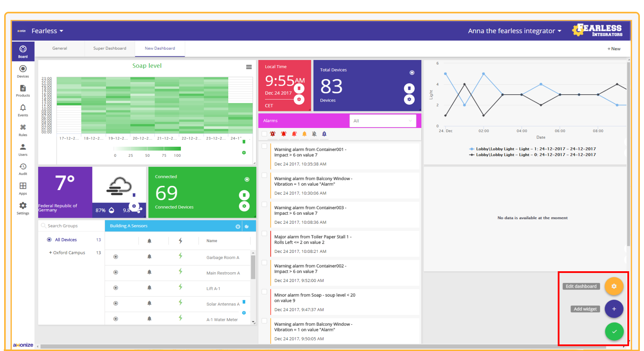
Task: Check the 10:30:06 Balcony Window alarm checkbox
Action: click(x=264, y=175)
